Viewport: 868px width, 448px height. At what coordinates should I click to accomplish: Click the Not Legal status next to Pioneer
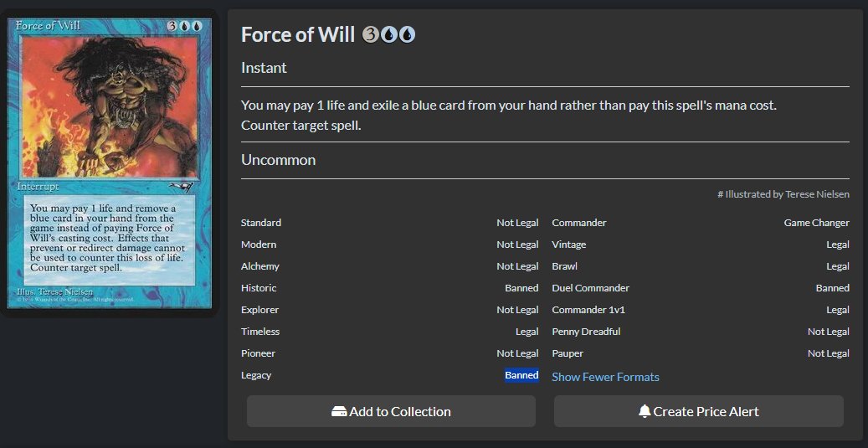click(517, 353)
